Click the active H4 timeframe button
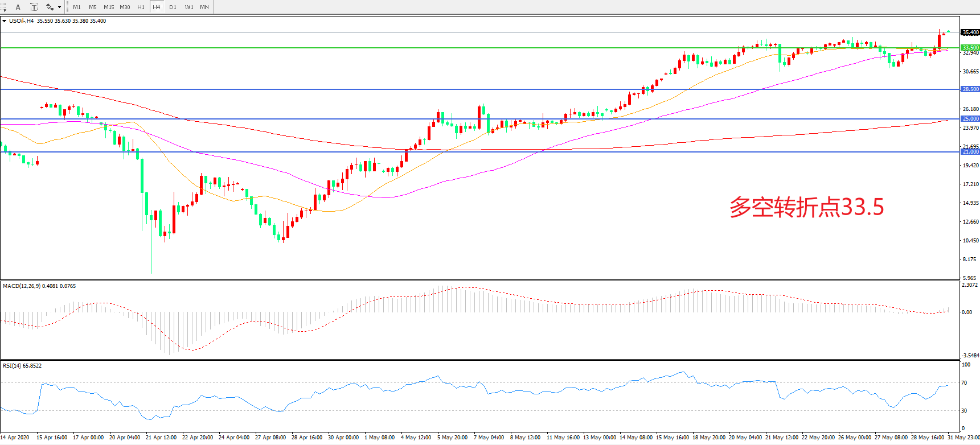The width and height of the screenshot is (980, 445). click(x=157, y=7)
